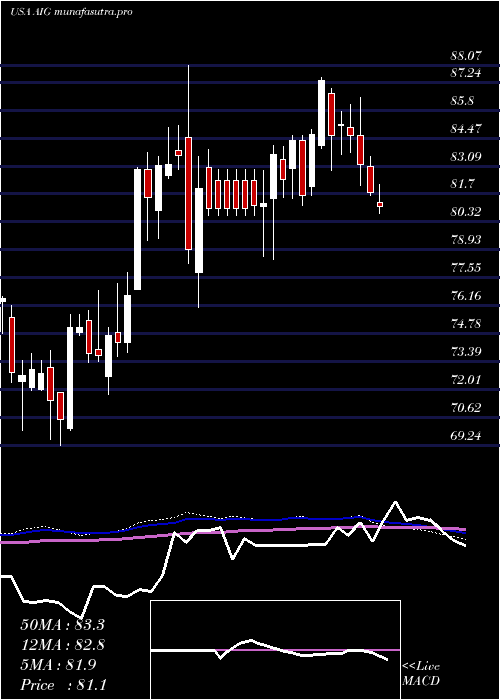Click the 73.39 price label
Image resolution: width=500 pixels, height=700 pixels.
(x=466, y=352)
